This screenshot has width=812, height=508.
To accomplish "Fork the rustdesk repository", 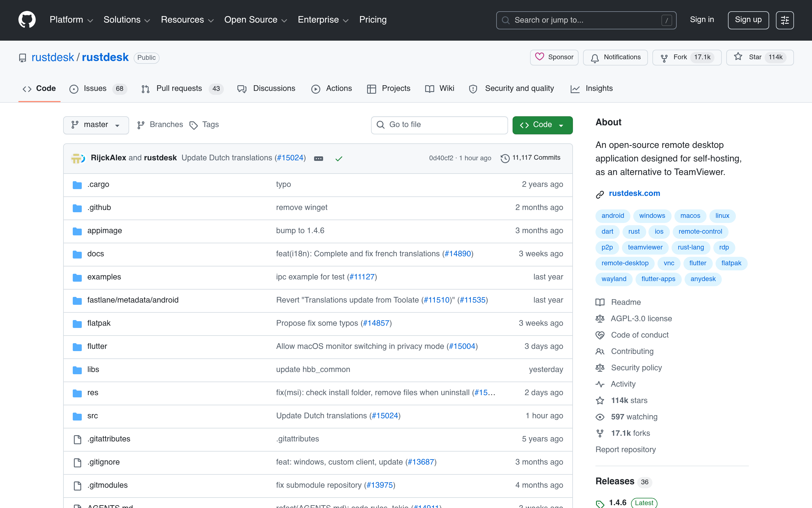I will (x=687, y=57).
